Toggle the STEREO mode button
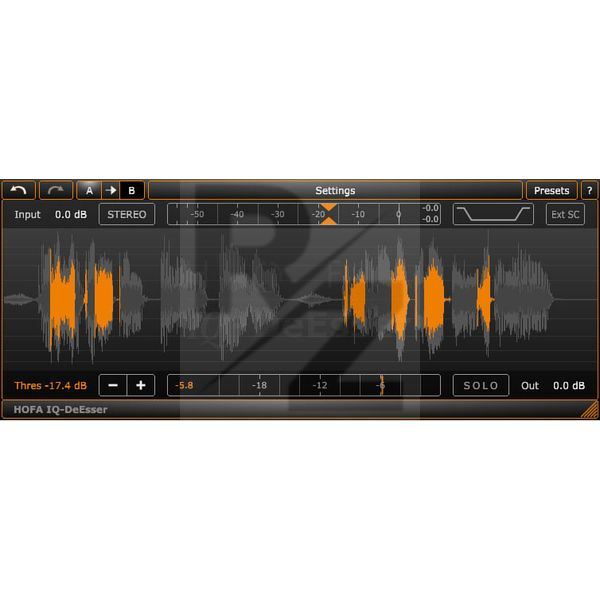Screen dimensions: 600x600 (127, 214)
